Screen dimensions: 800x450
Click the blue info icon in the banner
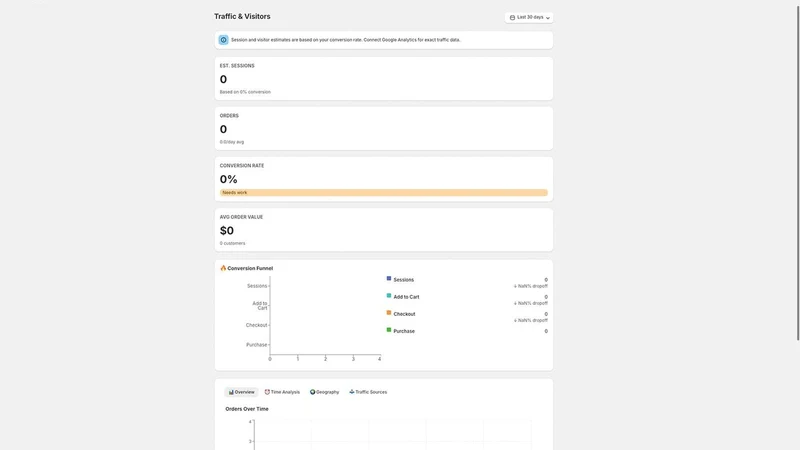pyautogui.click(x=223, y=40)
